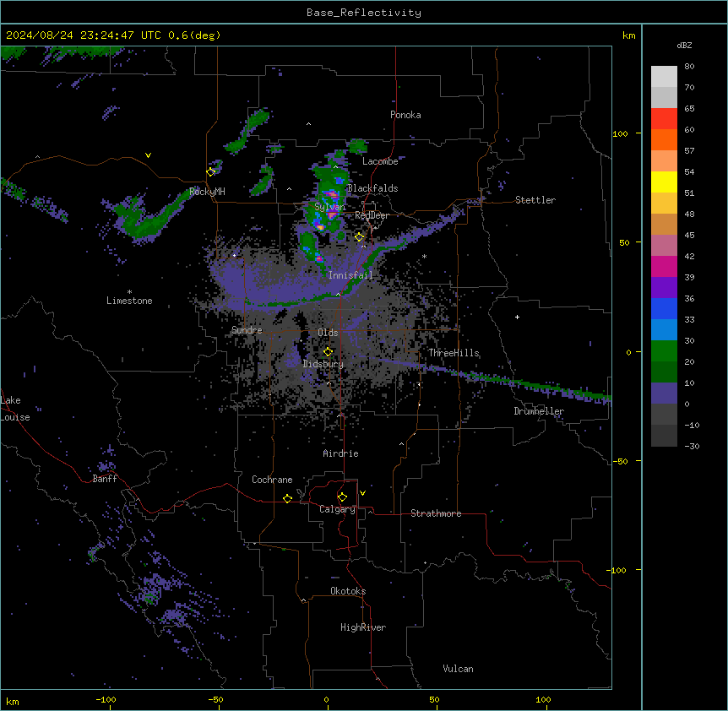
Task: Select the Sundre label
Action: 247,330
